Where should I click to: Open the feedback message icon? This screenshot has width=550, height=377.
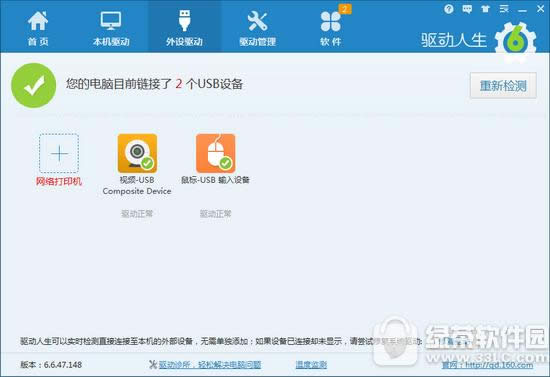coord(467,9)
